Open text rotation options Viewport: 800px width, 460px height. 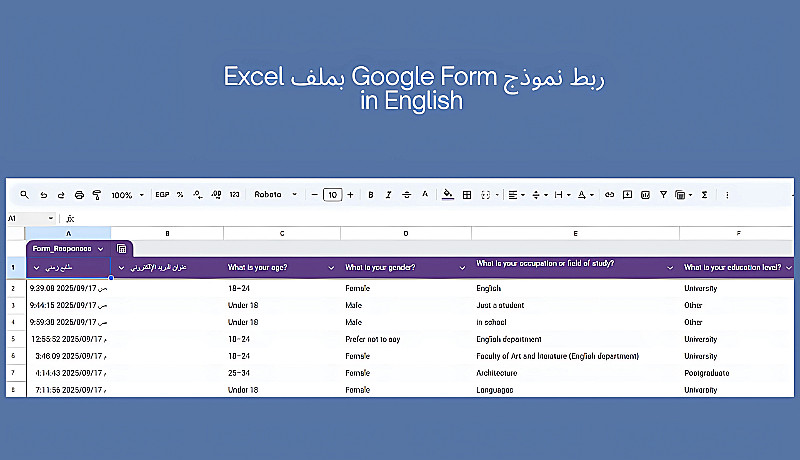pos(585,195)
